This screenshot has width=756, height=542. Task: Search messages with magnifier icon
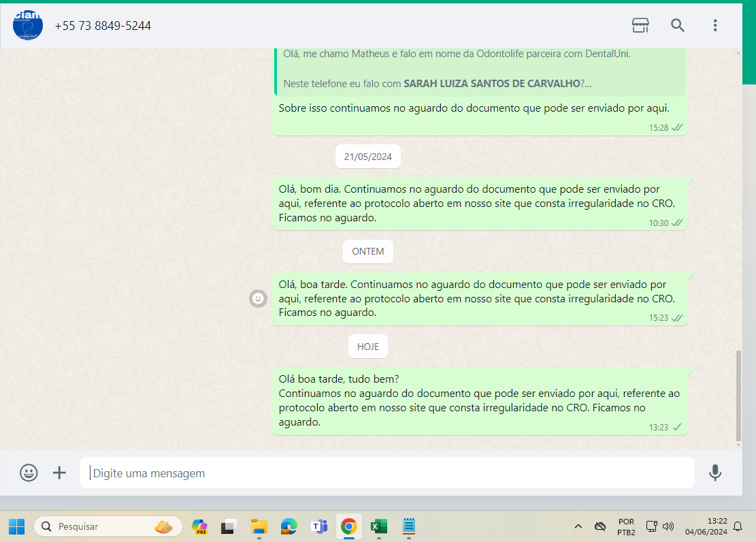pyautogui.click(x=678, y=25)
